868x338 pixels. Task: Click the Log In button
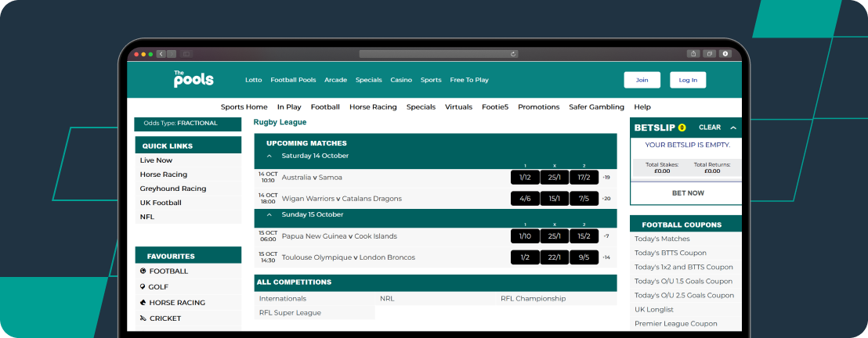point(688,80)
